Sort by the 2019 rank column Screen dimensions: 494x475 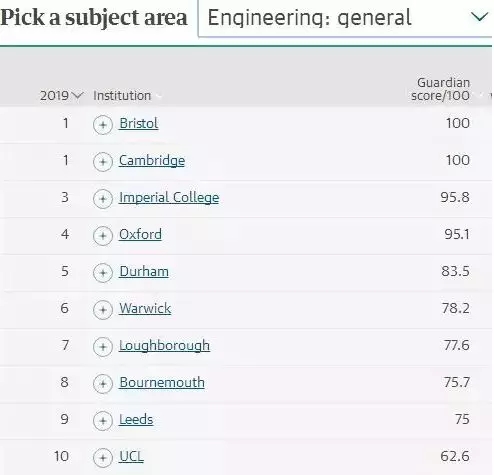pos(61,96)
